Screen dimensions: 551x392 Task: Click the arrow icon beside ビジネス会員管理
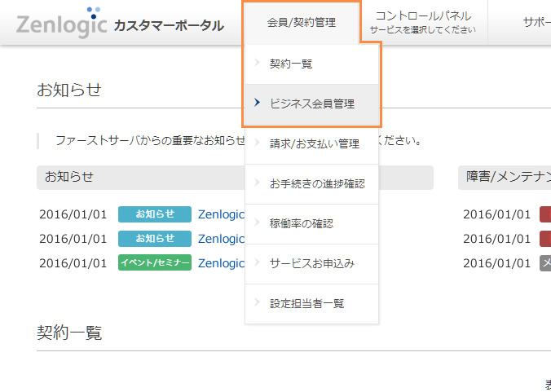257,104
